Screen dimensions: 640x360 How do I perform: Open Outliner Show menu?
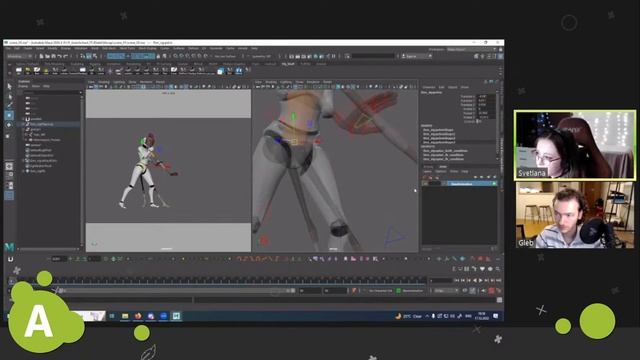(x=36, y=86)
